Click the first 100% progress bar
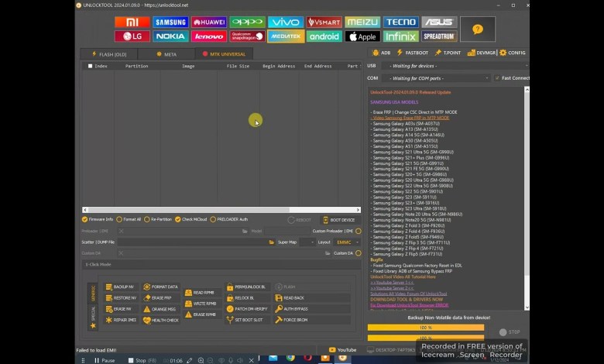The width and height of the screenshot is (604, 364). point(426,328)
